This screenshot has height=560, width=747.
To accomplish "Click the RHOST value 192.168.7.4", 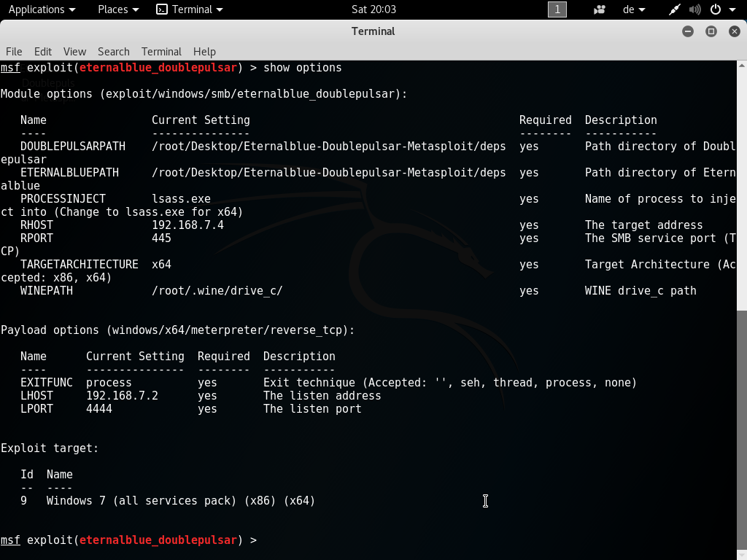I will pos(187,225).
